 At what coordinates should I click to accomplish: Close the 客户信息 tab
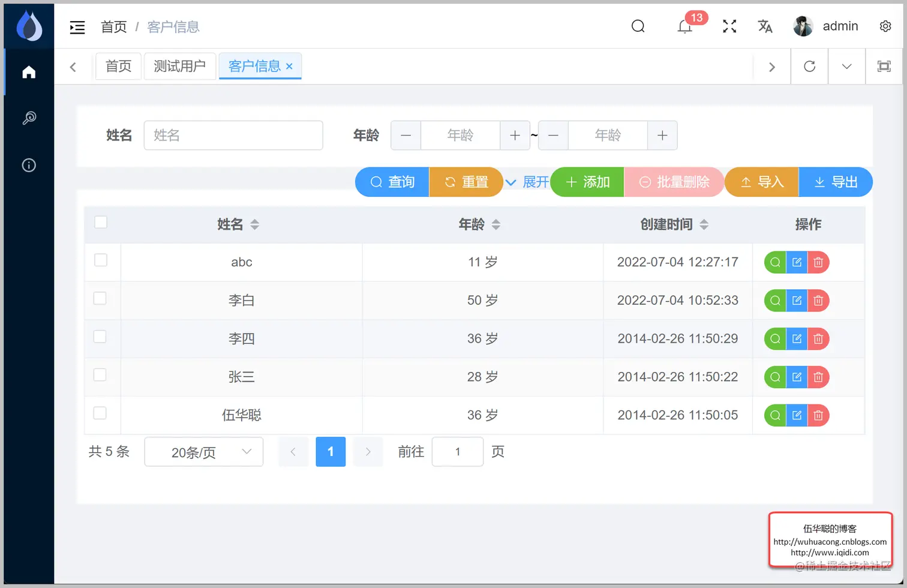pyautogui.click(x=289, y=67)
